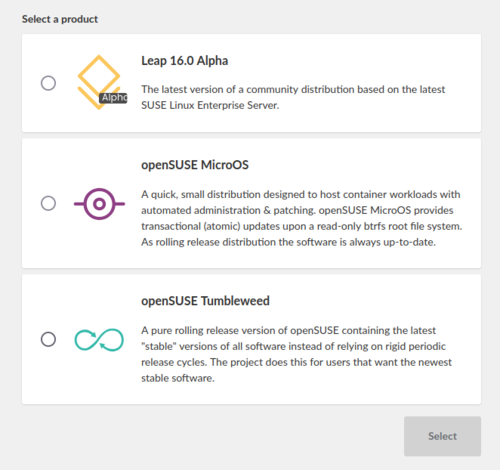
Task: Click the 'Select a product' heading
Action: tap(60, 19)
